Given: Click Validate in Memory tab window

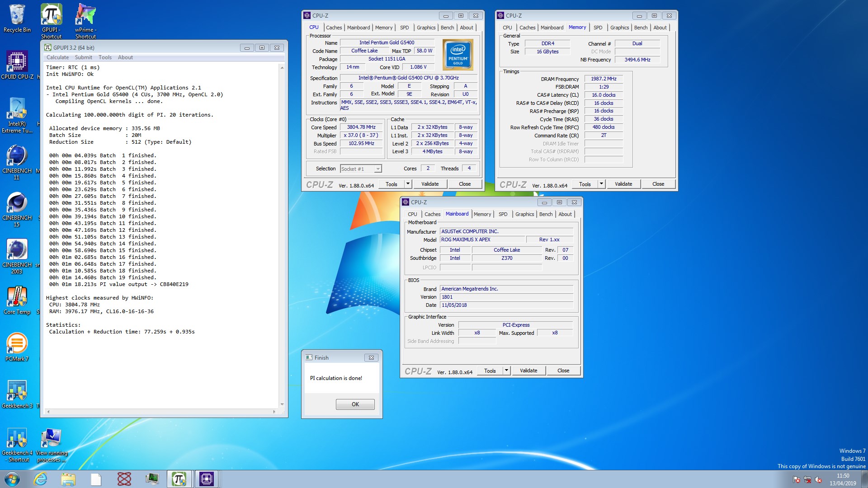Looking at the screenshot, I should point(623,184).
